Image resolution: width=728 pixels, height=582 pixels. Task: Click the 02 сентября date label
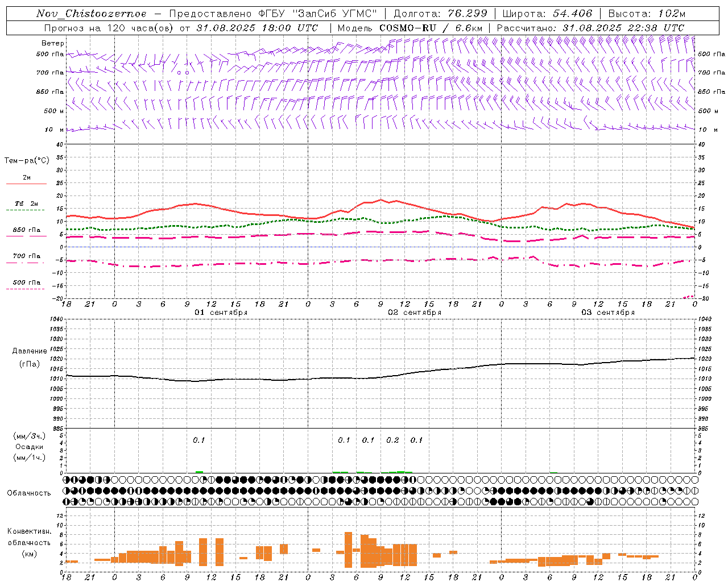click(415, 313)
